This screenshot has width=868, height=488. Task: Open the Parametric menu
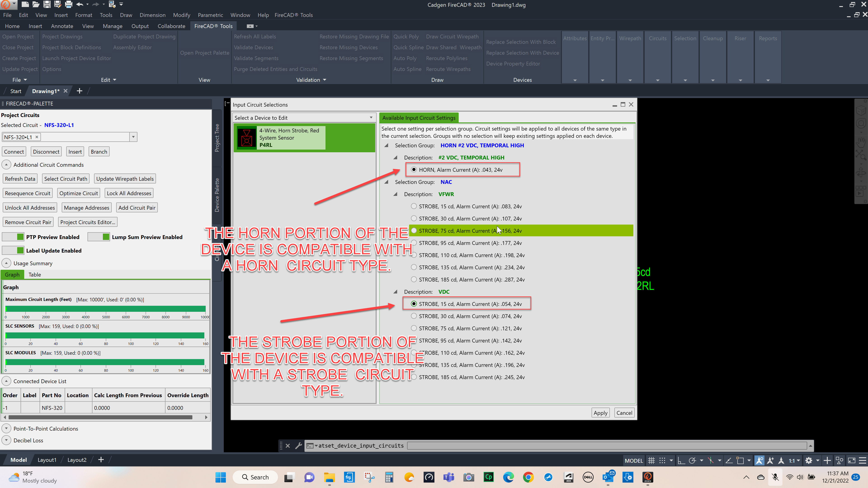point(211,15)
